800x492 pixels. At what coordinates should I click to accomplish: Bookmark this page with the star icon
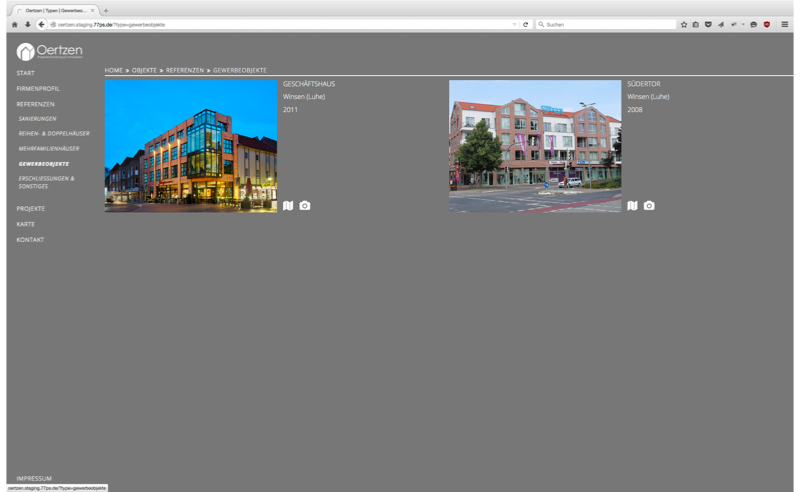pyautogui.click(x=684, y=24)
